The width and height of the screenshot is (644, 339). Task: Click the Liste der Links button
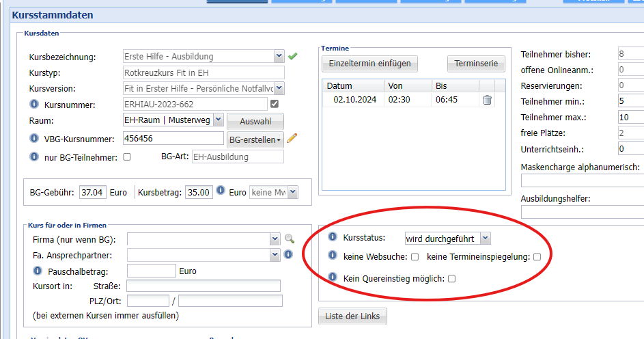coord(352,316)
